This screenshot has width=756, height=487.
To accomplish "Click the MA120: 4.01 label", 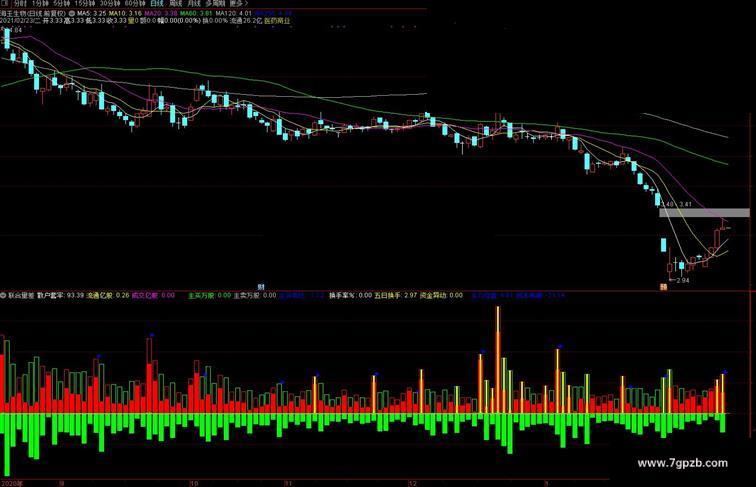I will click(234, 14).
